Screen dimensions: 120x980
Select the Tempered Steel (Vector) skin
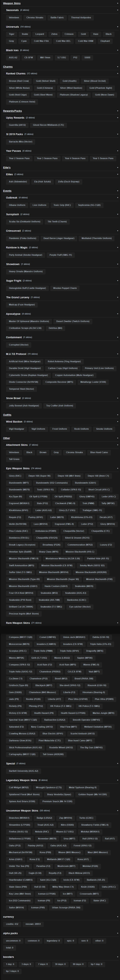pos(21,389)
